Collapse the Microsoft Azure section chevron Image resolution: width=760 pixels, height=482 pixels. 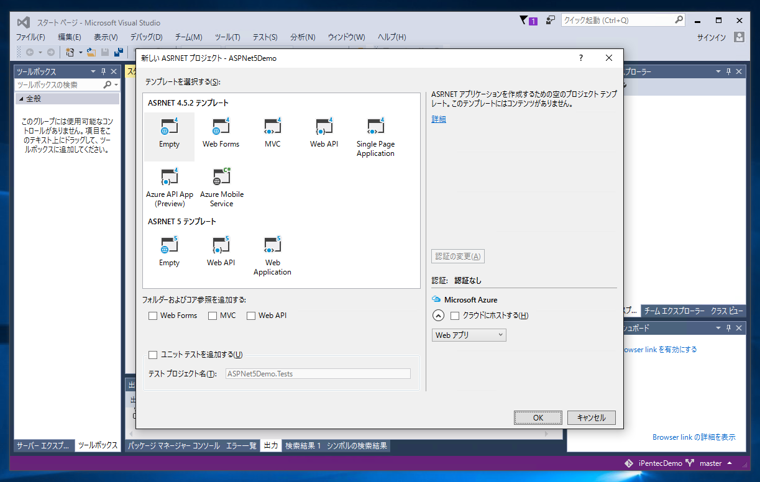tap(438, 316)
